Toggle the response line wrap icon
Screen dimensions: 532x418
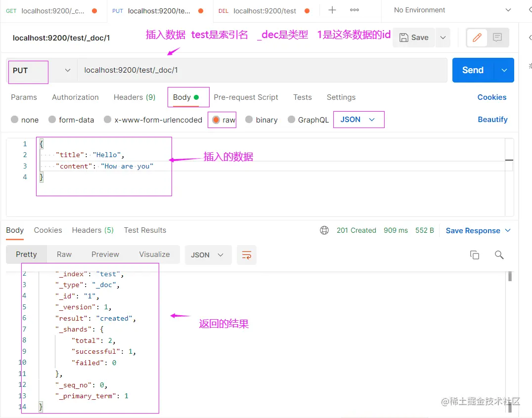(x=247, y=255)
